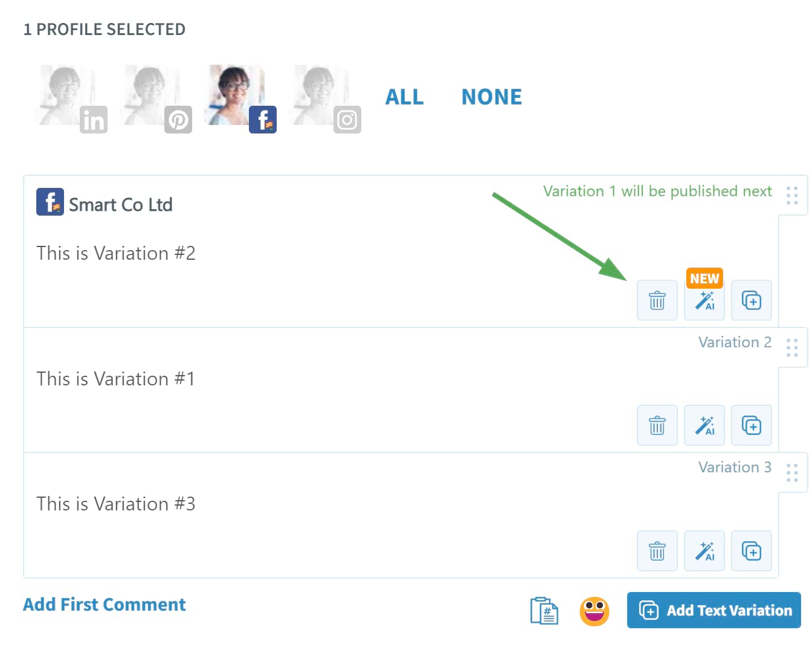
Task: Delete the 'This is Variation #1' text
Action: 657,425
